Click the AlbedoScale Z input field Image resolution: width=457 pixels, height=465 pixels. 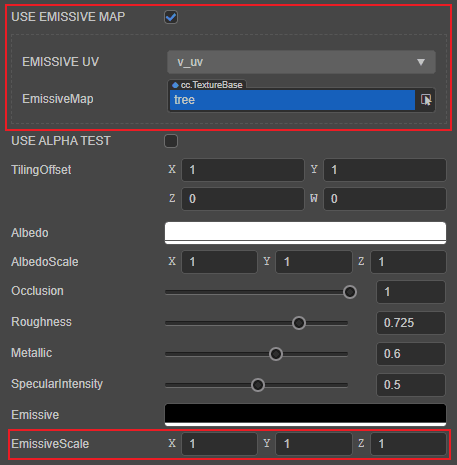click(x=408, y=262)
